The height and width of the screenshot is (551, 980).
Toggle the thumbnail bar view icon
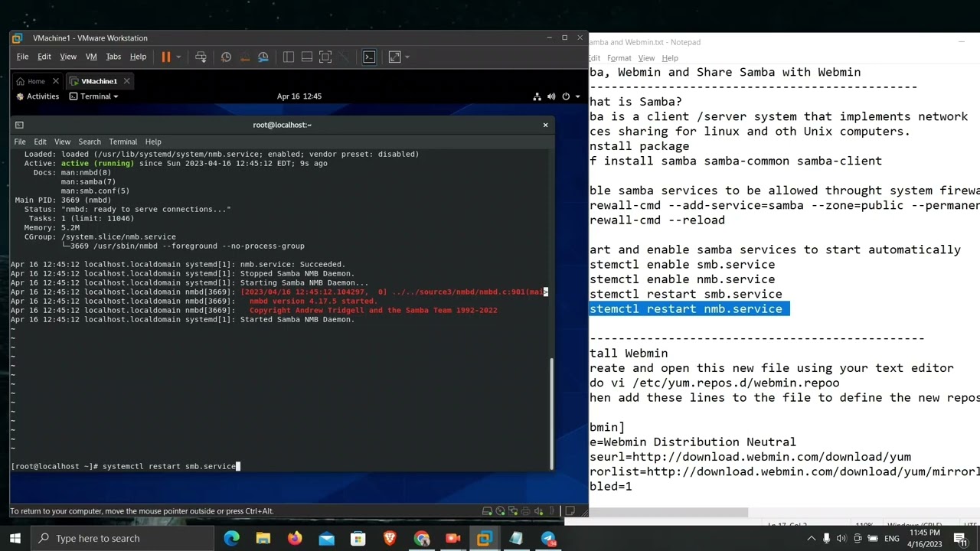[x=306, y=57]
